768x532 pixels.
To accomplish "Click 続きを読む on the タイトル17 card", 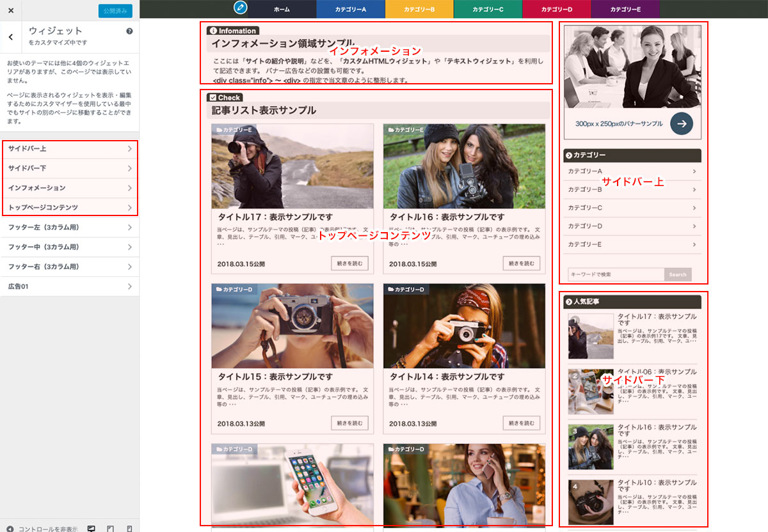I will click(350, 263).
